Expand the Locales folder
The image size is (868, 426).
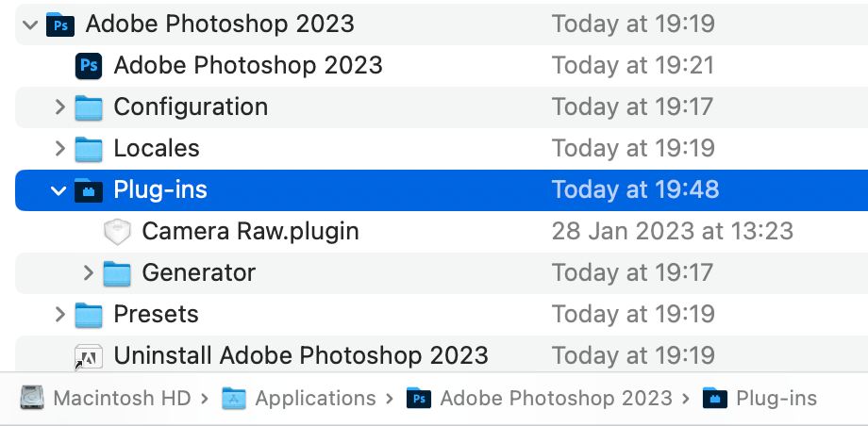pos(59,148)
